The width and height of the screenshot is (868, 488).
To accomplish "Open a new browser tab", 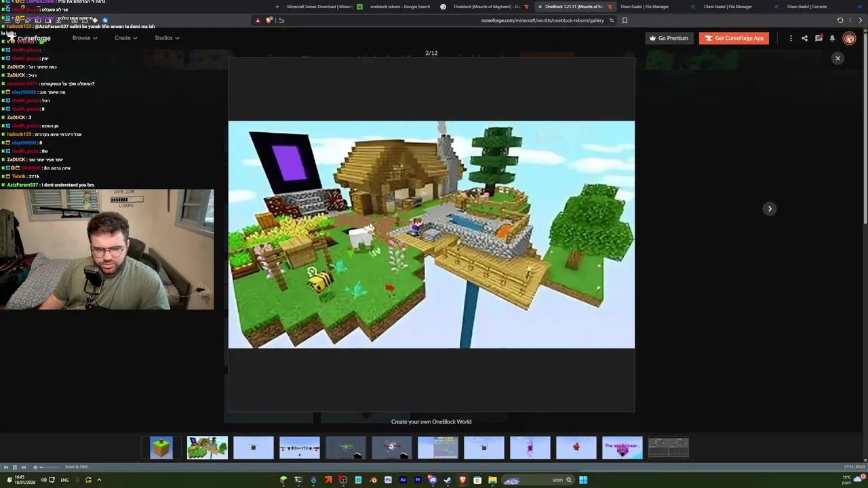I will pyautogui.click(x=277, y=7).
